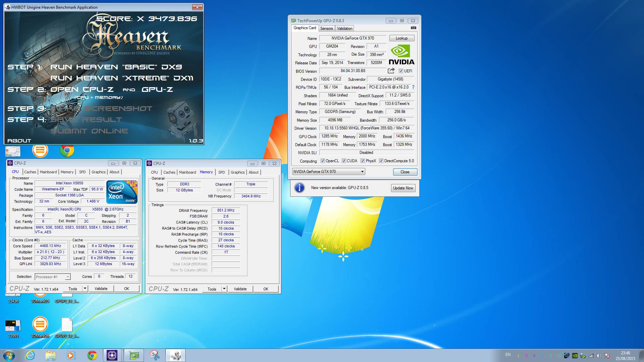The height and width of the screenshot is (362, 644).
Task: Open About tab in left CPU-Z window
Action: [x=114, y=172]
